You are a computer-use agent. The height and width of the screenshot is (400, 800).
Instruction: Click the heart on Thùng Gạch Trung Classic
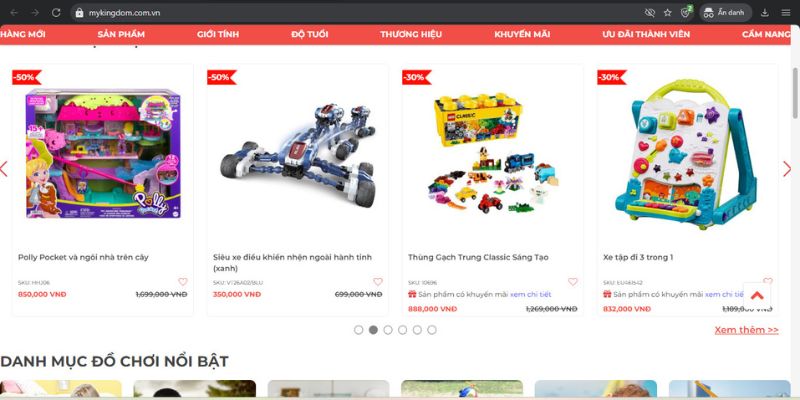(572, 282)
